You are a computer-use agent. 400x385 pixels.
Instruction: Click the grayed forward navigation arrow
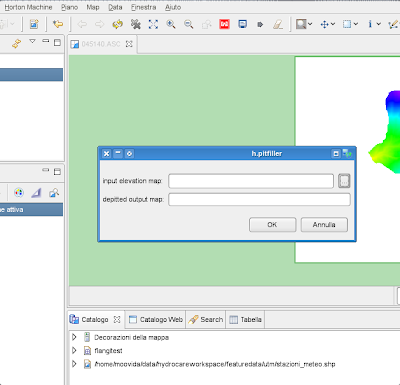99,24
